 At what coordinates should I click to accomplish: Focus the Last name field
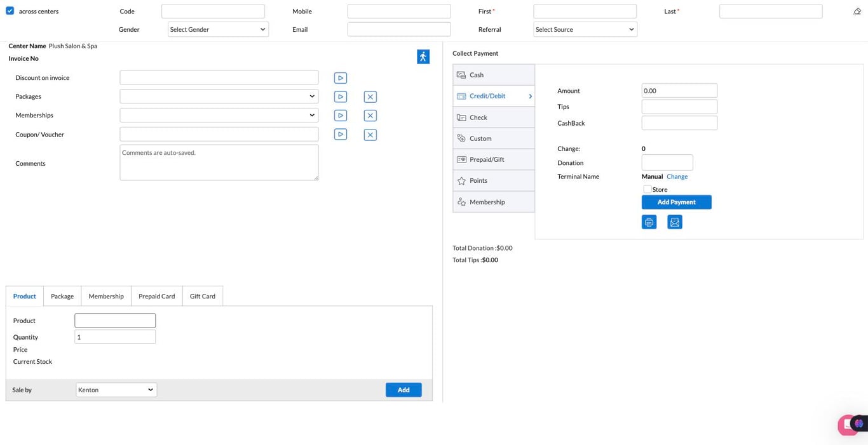coord(771,11)
